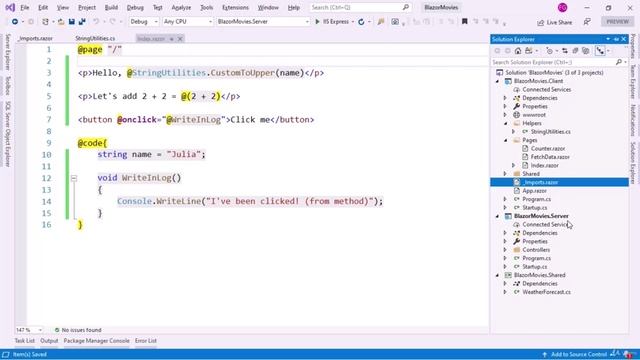640x360 pixels.
Task: Switch to the StringUtilities.cs tab
Action: (95, 38)
